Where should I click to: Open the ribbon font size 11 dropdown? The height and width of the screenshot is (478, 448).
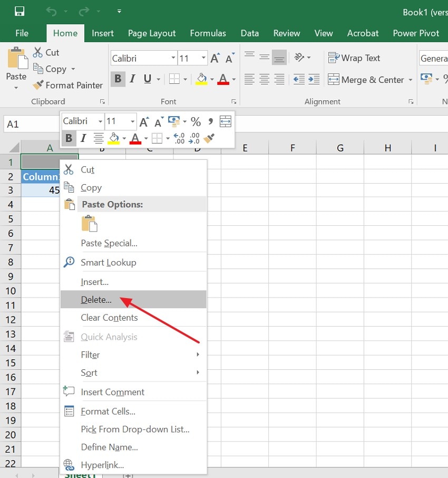(x=203, y=58)
